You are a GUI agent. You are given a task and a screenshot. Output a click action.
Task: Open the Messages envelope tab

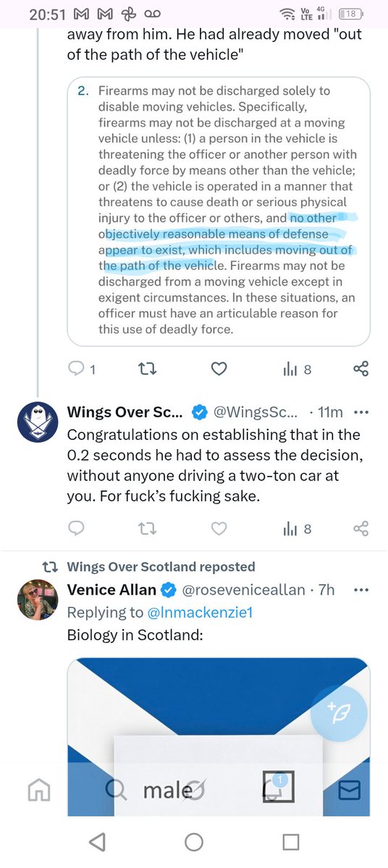pos(350,791)
